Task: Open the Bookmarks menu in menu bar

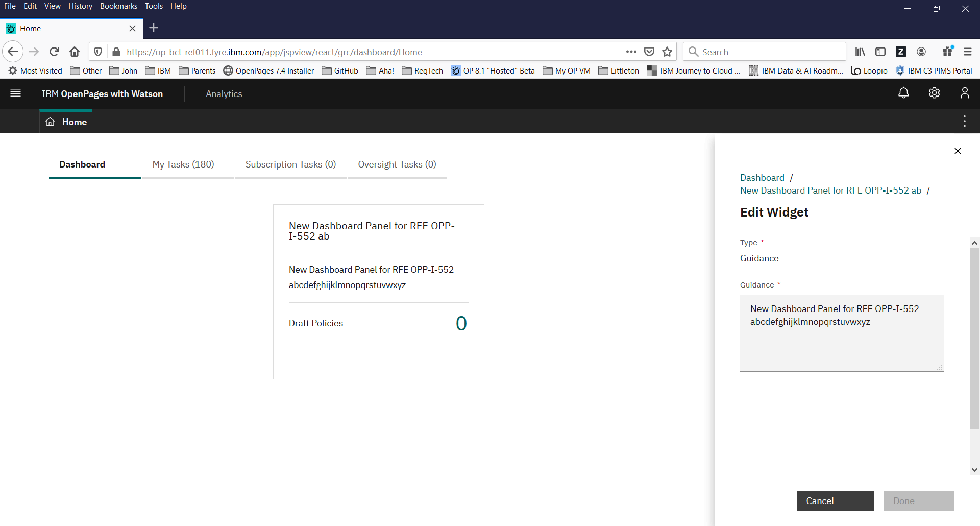Action: tap(118, 6)
